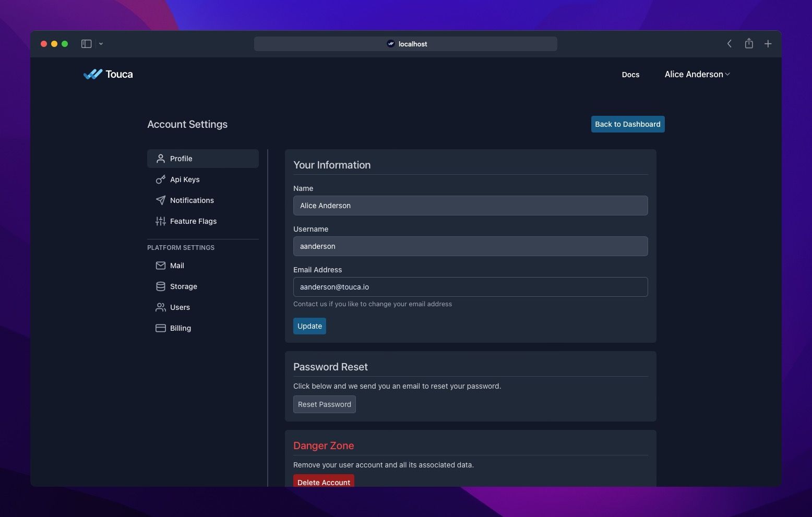Viewport: 812px width, 517px height.
Task: Click the Feature Flags sliders icon
Action: (161, 221)
